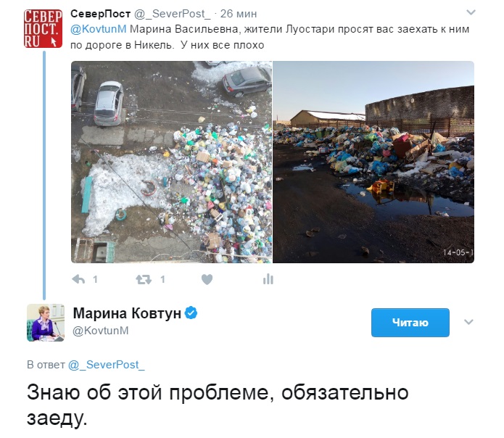The image size is (504, 438).
Task: Click the СеверПост display name
Action: pyautogui.click(x=100, y=14)
